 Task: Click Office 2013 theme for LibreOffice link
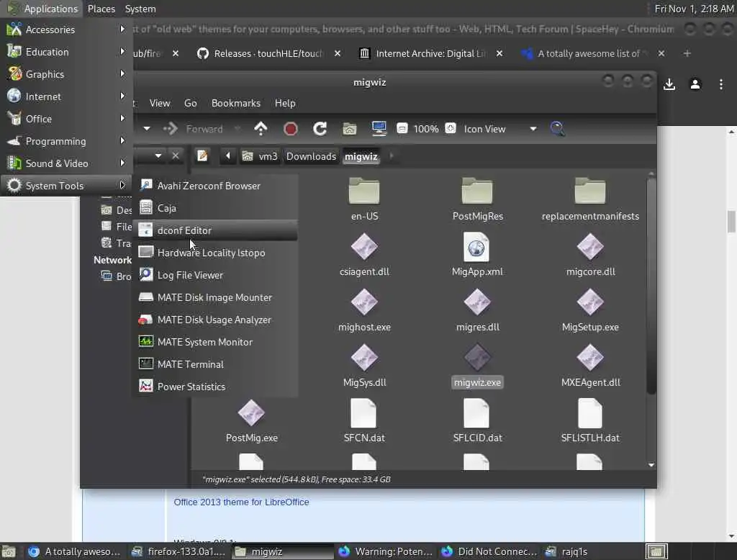(241, 502)
